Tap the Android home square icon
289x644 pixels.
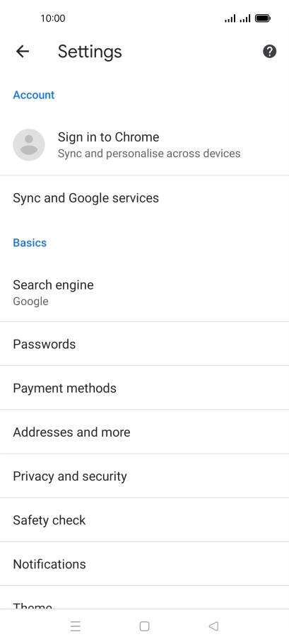pos(144,626)
